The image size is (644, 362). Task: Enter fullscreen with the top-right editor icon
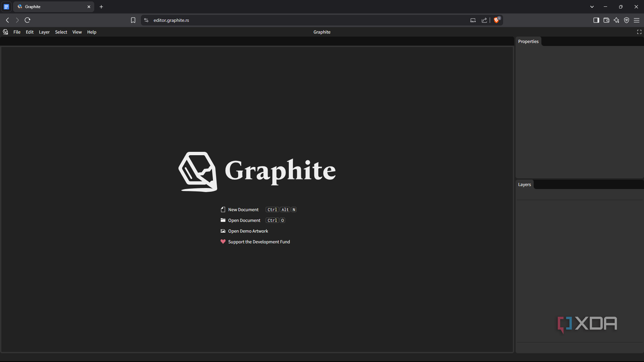[639, 32]
